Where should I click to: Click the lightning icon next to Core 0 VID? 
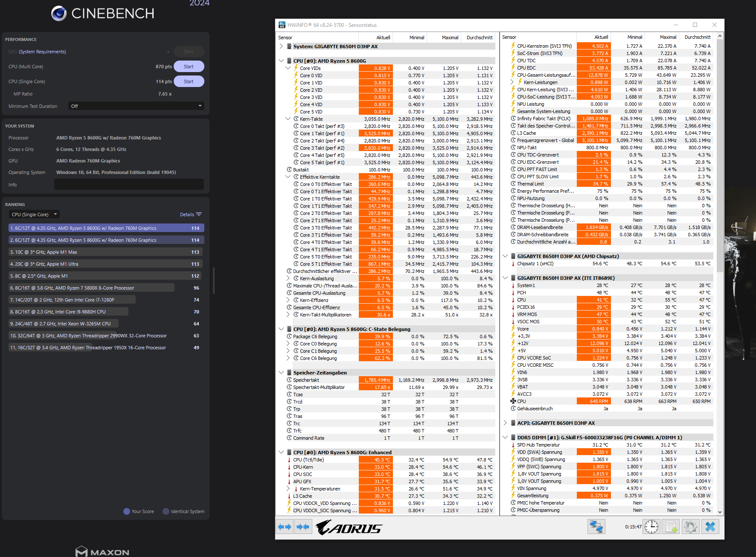[296, 75]
